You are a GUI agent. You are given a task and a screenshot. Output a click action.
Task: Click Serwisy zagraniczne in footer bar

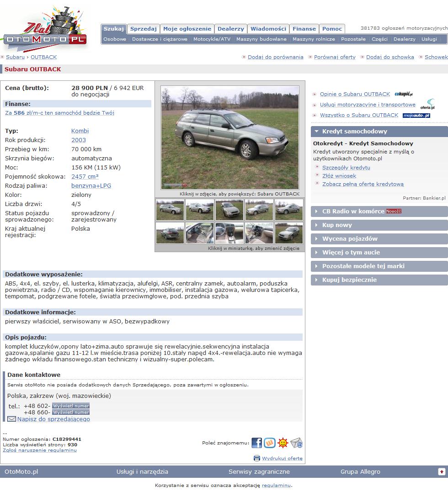click(259, 471)
